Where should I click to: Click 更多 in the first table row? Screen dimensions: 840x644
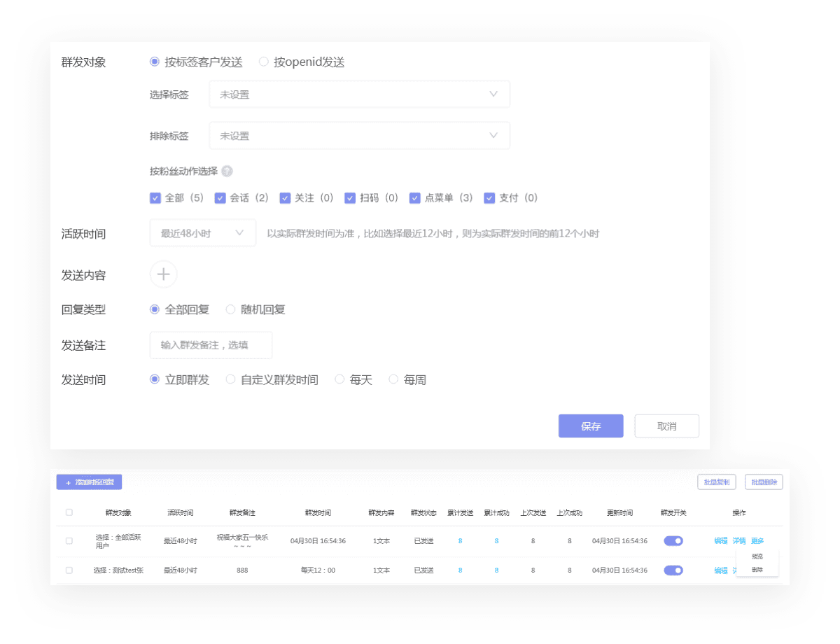[757, 540]
